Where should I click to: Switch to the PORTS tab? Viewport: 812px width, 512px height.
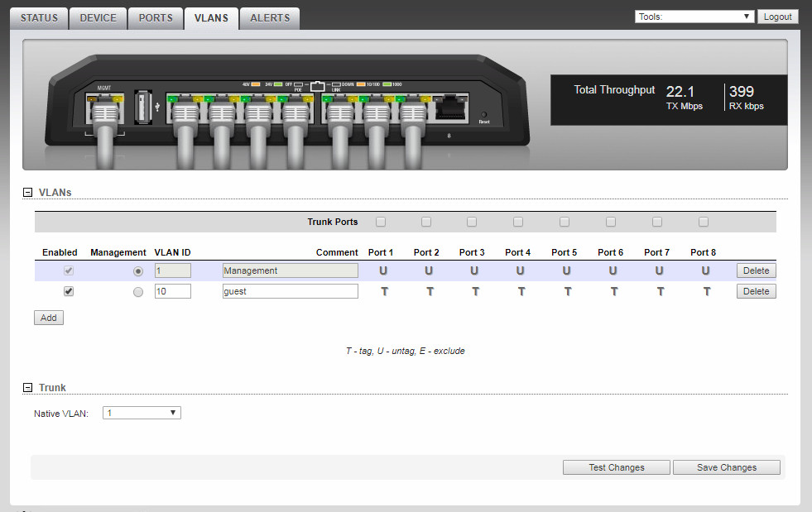click(156, 18)
